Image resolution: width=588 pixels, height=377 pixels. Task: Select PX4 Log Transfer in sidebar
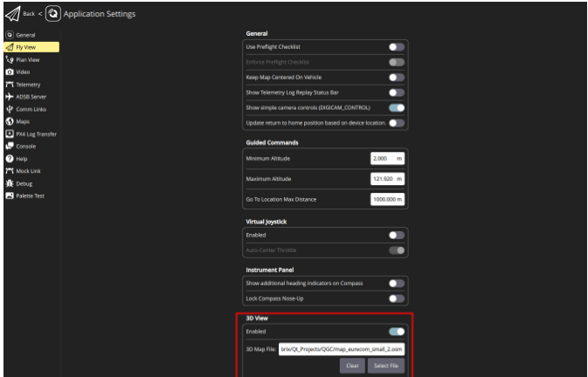(35, 134)
